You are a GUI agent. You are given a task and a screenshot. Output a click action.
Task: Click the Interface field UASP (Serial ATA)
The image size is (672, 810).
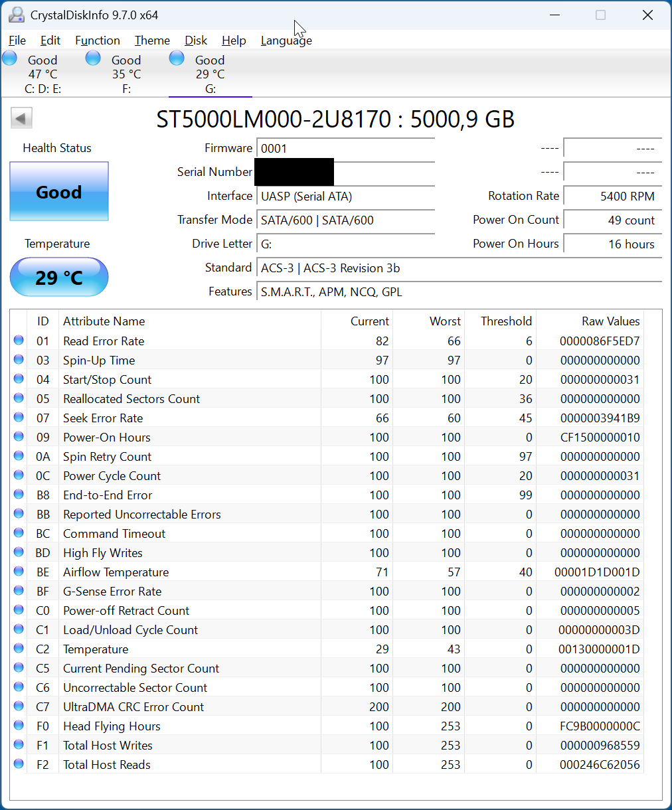point(346,196)
